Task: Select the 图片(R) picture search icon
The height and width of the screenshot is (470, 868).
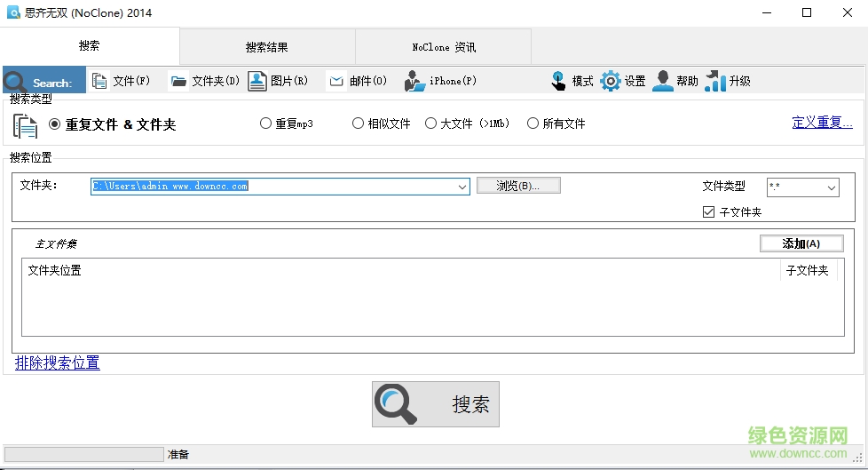Action: click(256, 81)
